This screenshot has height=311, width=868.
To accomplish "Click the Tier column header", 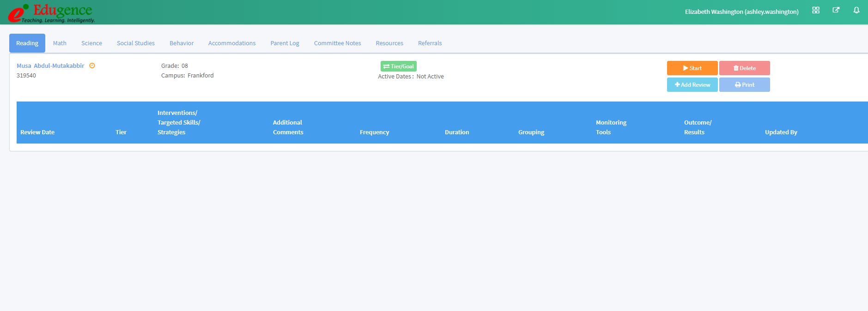I will 121,132.
